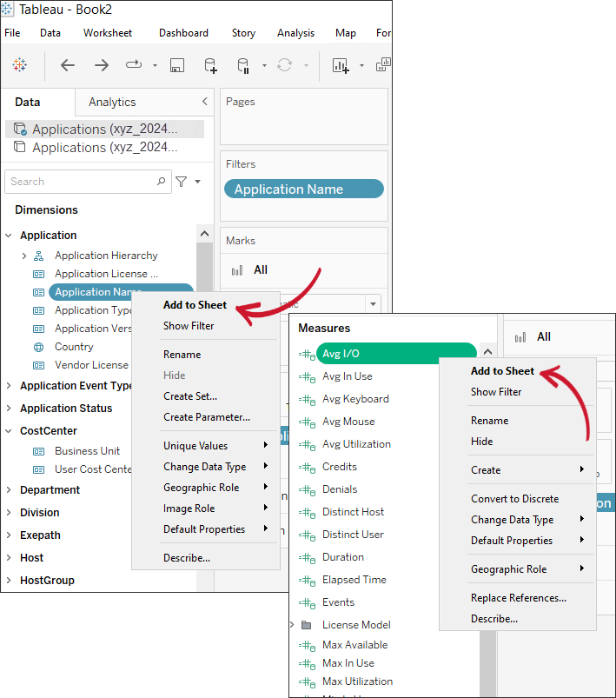Image resolution: width=616 pixels, height=698 pixels.
Task: Click the field icon beside Vendor License
Action: click(x=39, y=365)
